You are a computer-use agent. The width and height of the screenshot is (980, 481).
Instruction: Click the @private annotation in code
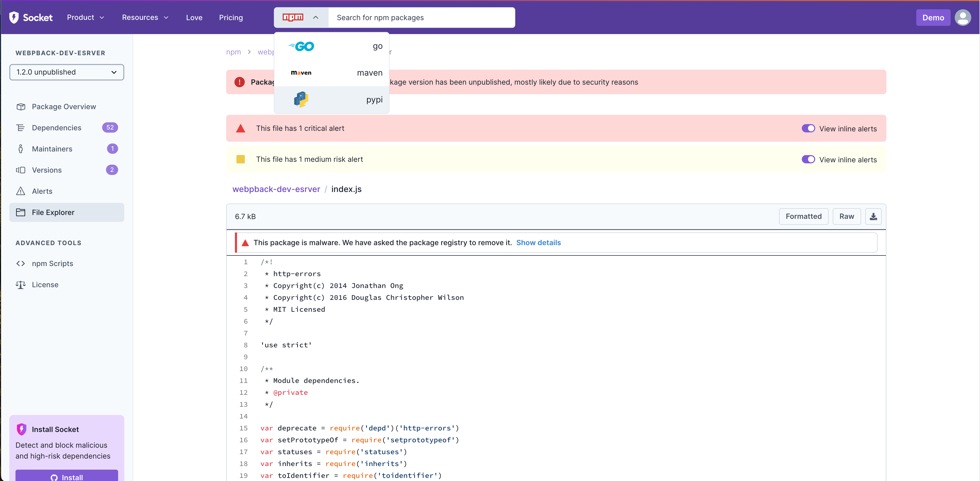(290, 392)
